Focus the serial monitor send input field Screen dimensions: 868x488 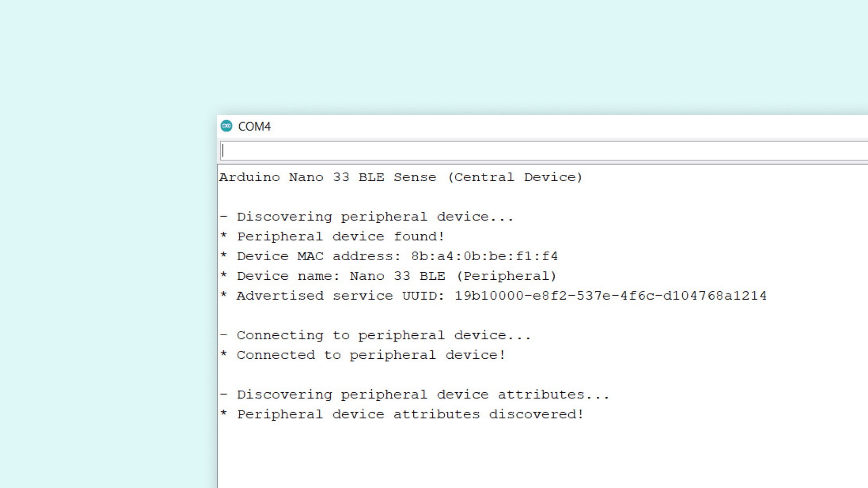click(542, 151)
